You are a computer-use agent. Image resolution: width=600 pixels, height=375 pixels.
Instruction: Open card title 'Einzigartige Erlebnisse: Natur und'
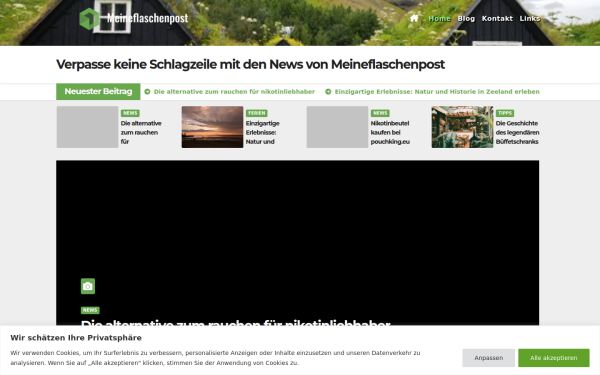click(x=262, y=132)
